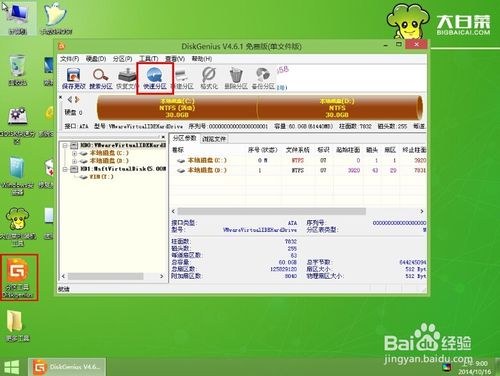Image resolution: width=500 pixels, height=376 pixels.
Task: Open the DiskGenius desktop icon
Action: click(18, 278)
